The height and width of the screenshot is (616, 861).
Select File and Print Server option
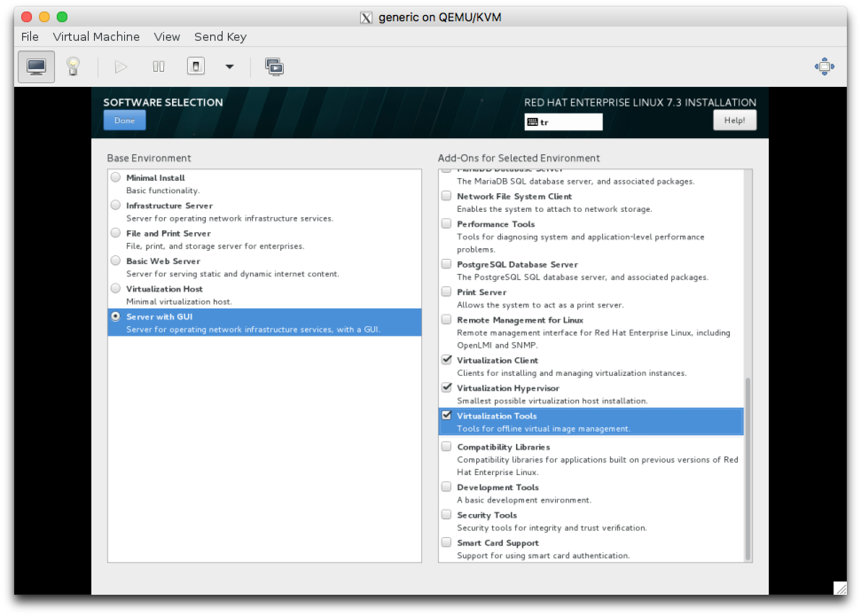(264, 239)
